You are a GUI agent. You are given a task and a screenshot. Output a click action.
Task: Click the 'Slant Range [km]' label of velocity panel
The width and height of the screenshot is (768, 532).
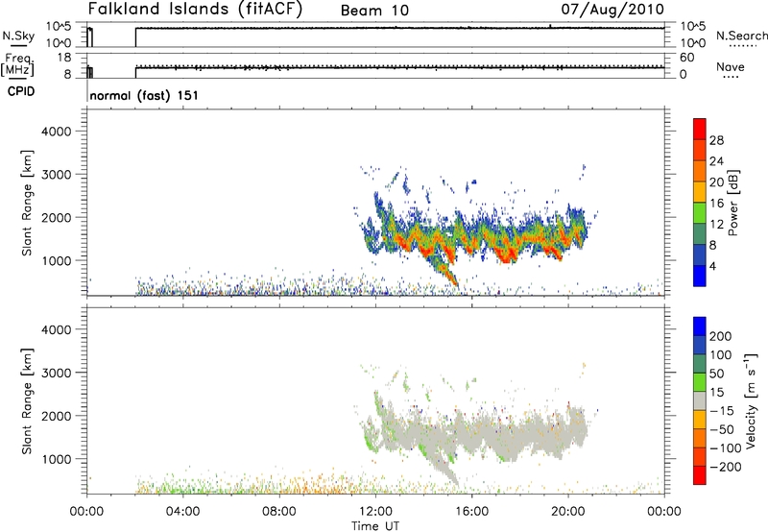click(x=27, y=401)
